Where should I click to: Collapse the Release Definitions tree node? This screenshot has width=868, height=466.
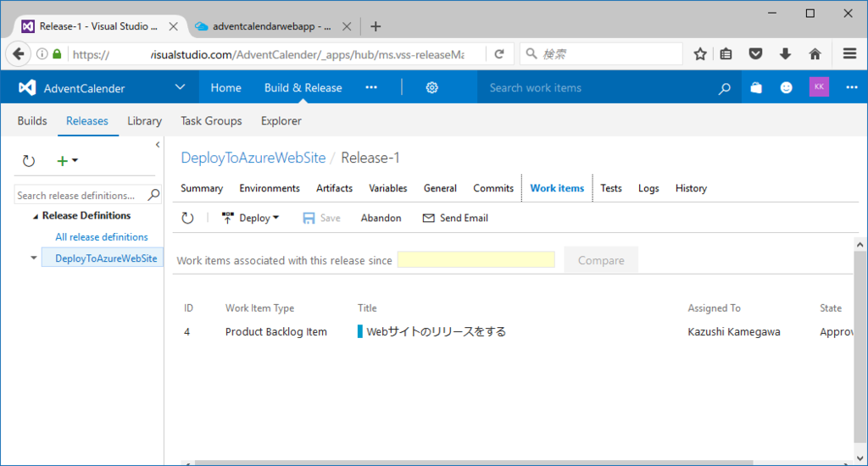(x=36, y=216)
